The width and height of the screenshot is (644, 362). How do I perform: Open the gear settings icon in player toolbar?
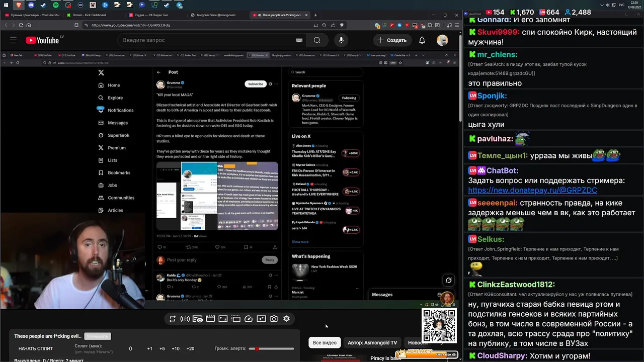click(x=286, y=319)
